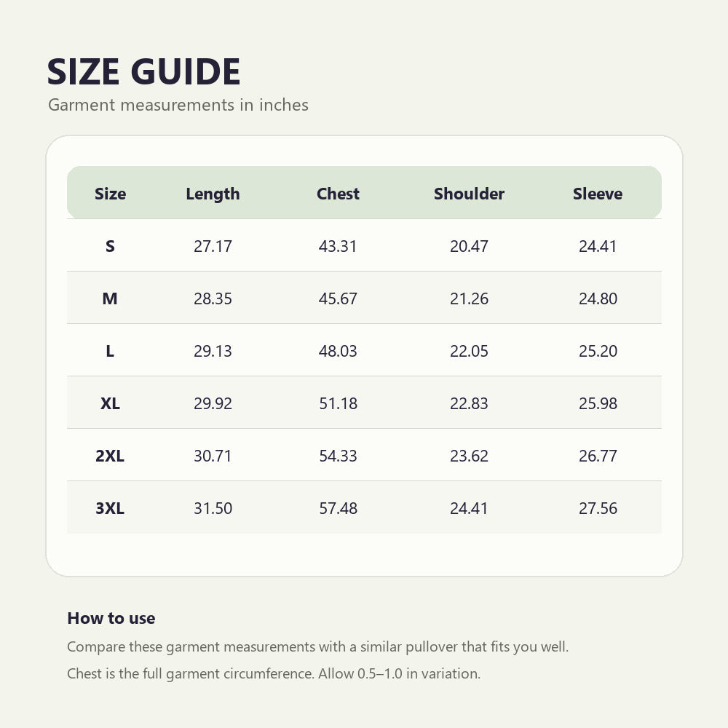Click sleeve value 26.77
Image resolution: width=728 pixels, height=728 pixels.
pos(598,456)
